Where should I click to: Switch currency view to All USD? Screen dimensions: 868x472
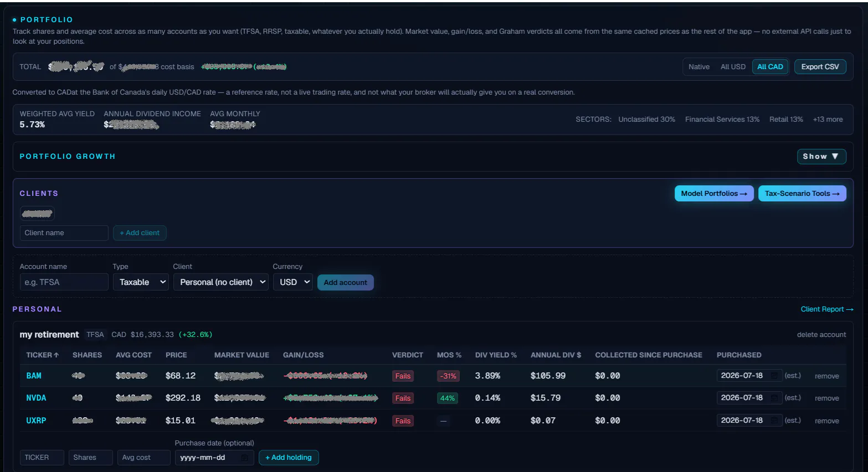[x=733, y=67]
